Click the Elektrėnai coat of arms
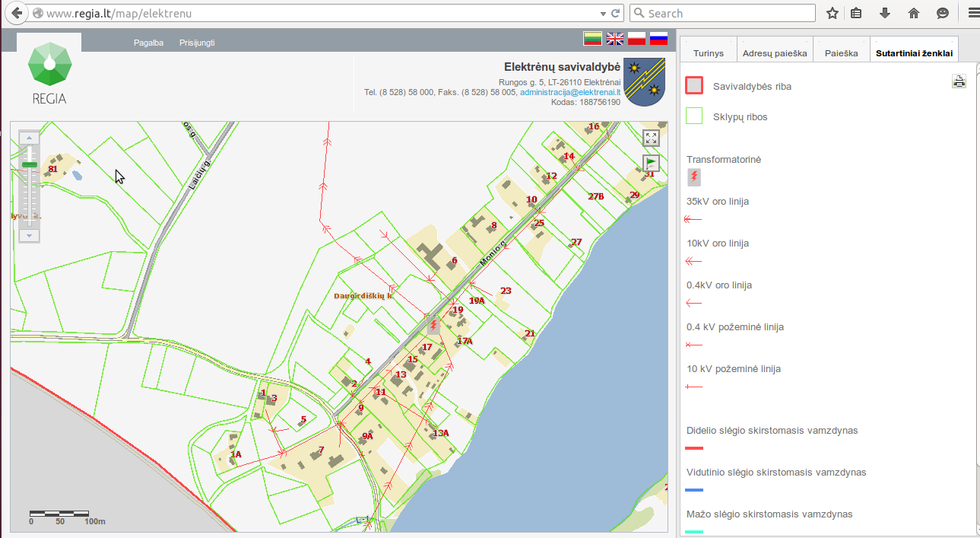The height and width of the screenshot is (538, 980). click(644, 81)
